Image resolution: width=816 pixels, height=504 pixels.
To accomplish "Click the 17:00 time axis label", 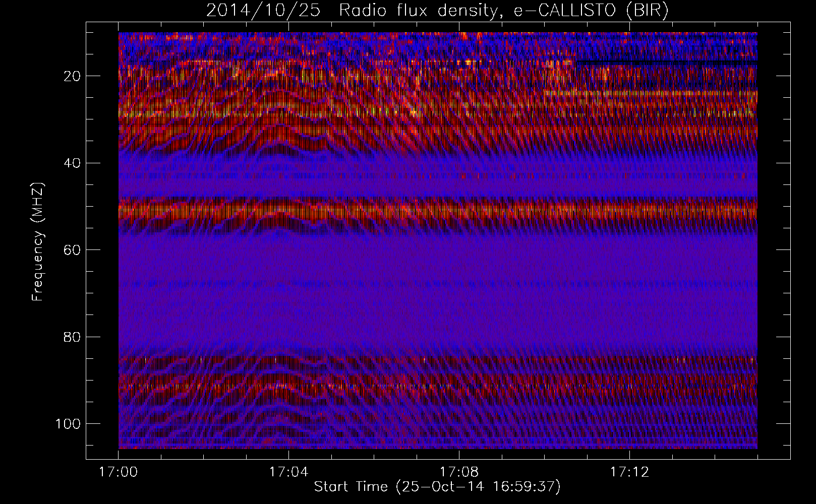I will click(119, 472).
